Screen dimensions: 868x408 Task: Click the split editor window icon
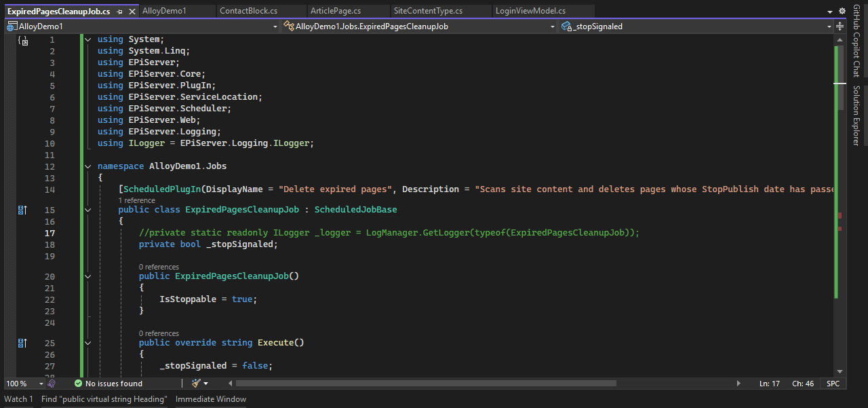(840, 26)
